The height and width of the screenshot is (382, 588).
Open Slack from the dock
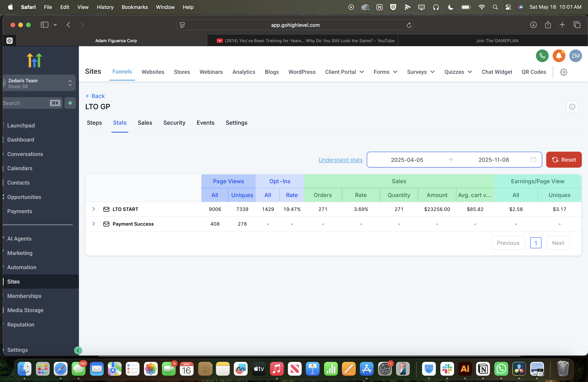click(x=447, y=369)
